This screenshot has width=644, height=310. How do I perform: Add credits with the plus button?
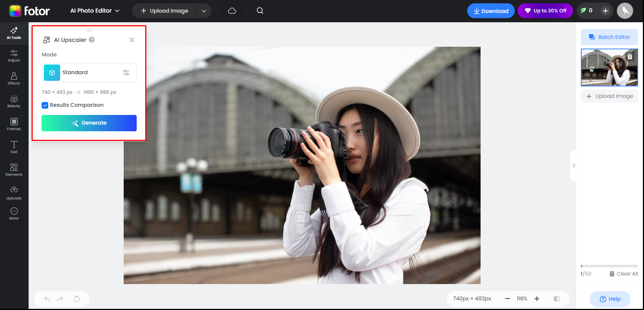pyautogui.click(x=605, y=11)
